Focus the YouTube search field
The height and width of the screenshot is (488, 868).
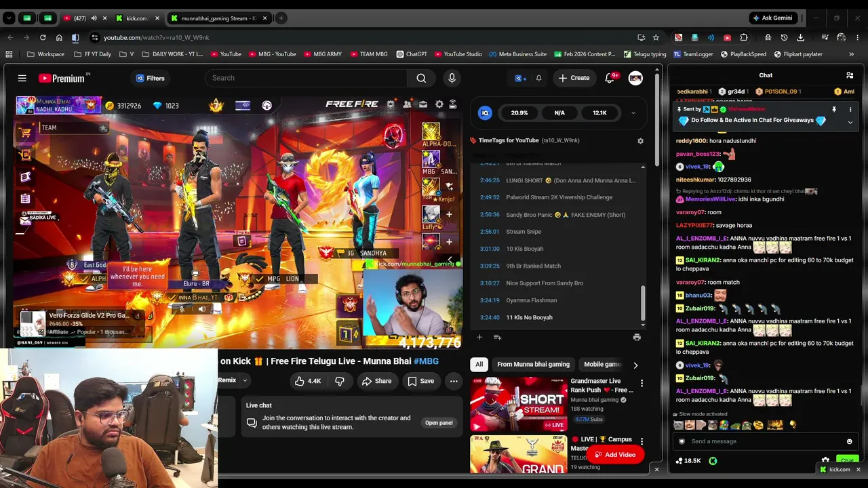[306, 78]
